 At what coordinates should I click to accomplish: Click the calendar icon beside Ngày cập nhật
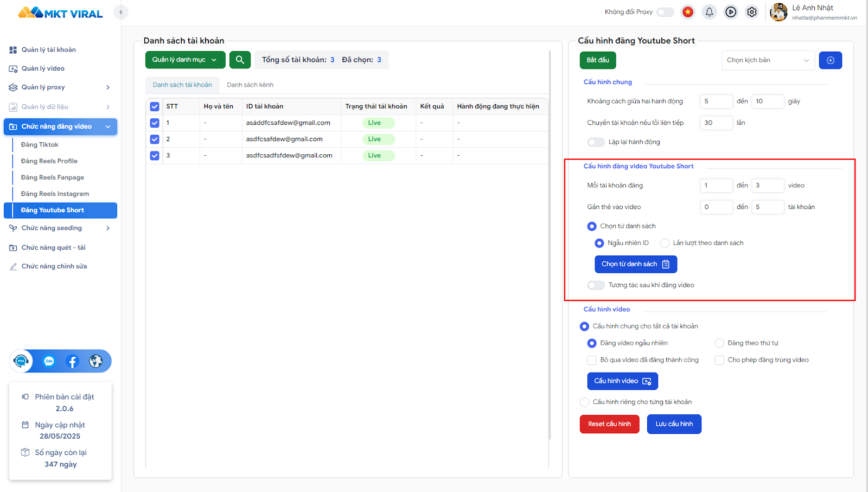(x=25, y=425)
